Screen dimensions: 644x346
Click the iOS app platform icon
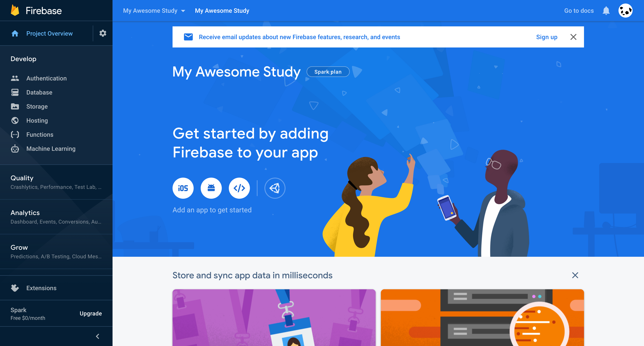coord(183,188)
